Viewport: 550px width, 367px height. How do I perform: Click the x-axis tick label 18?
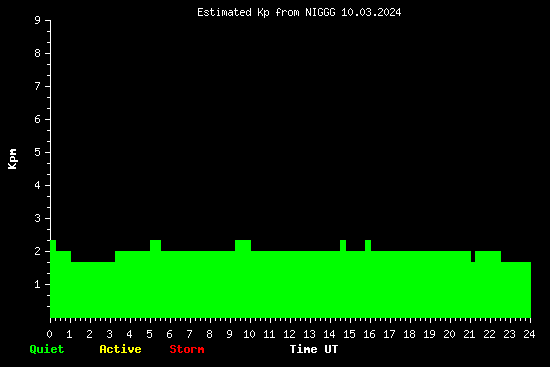click(409, 334)
